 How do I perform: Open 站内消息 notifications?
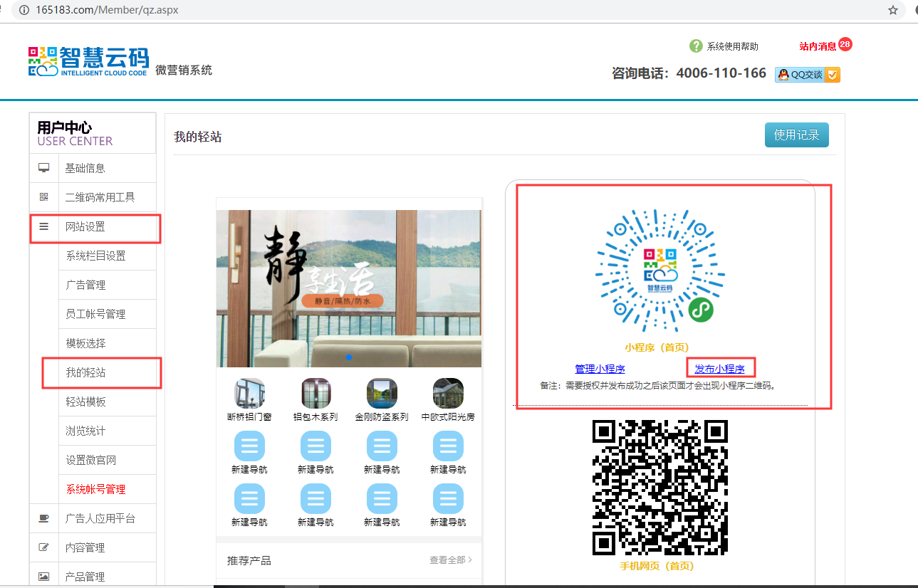[818, 46]
